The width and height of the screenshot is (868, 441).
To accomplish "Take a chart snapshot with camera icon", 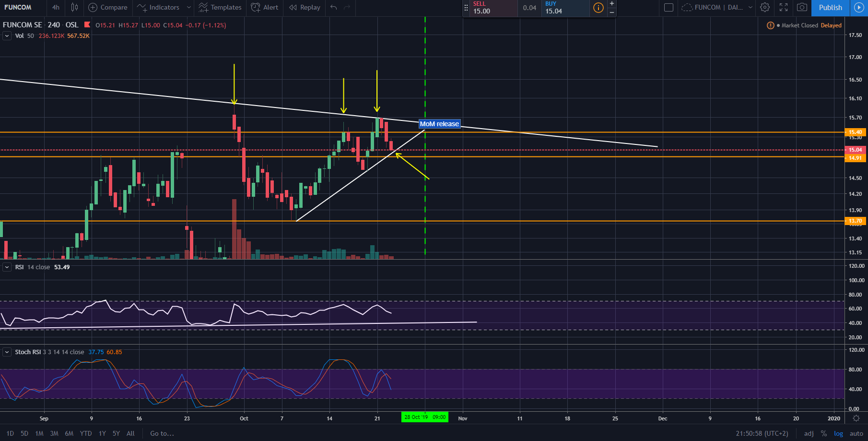I will tap(802, 7).
